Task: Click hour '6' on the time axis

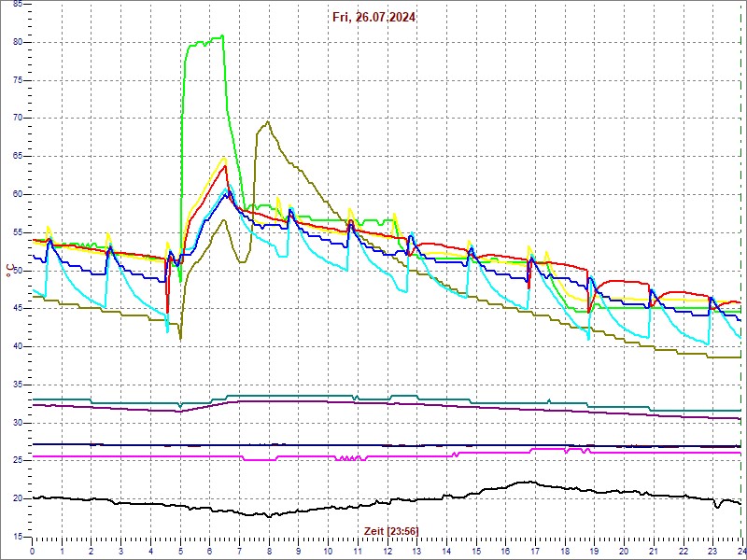Action: click(209, 551)
